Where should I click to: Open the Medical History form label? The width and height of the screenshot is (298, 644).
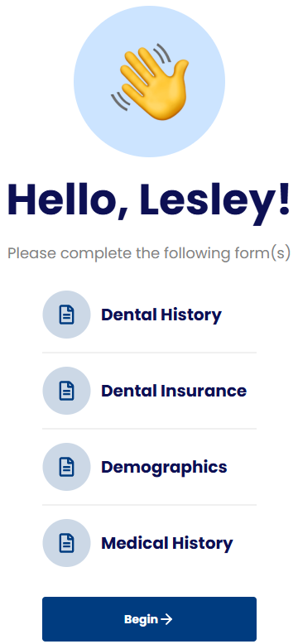point(167,543)
